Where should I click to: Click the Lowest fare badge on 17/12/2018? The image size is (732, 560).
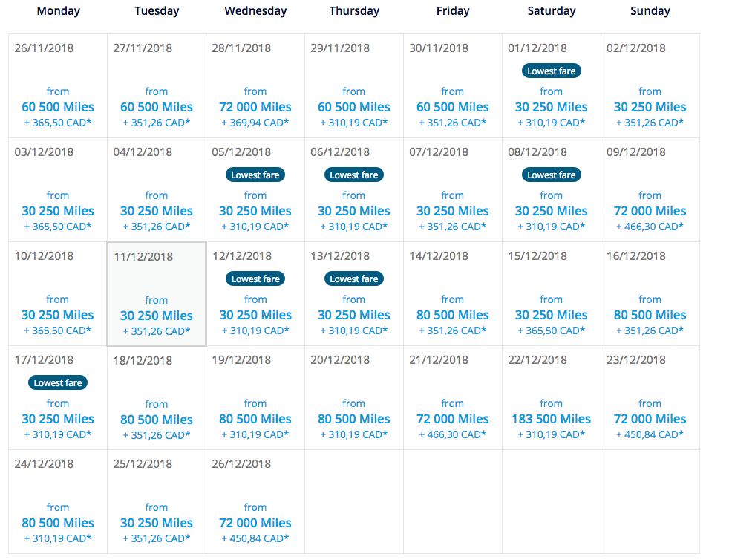(x=58, y=383)
